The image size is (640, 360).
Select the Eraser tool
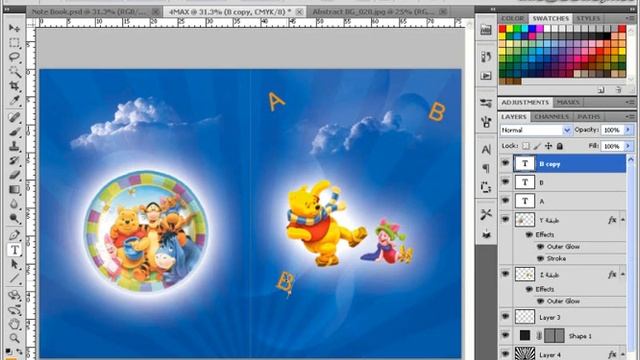point(14,176)
